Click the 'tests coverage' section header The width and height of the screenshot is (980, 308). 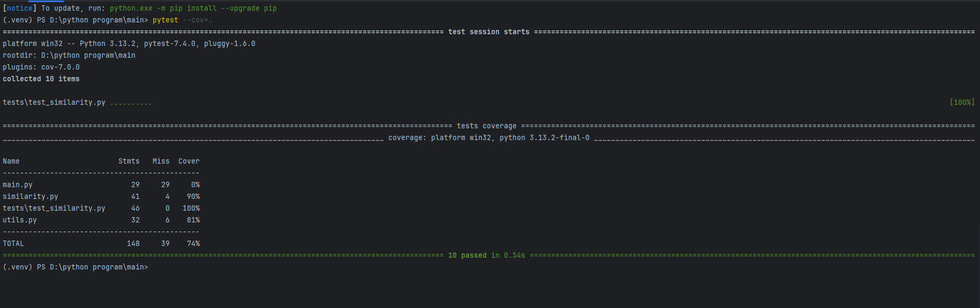[487, 126]
